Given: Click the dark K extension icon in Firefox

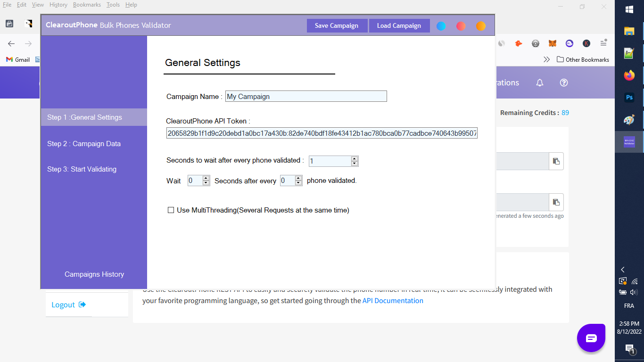Looking at the screenshot, I should pyautogui.click(x=586, y=43).
